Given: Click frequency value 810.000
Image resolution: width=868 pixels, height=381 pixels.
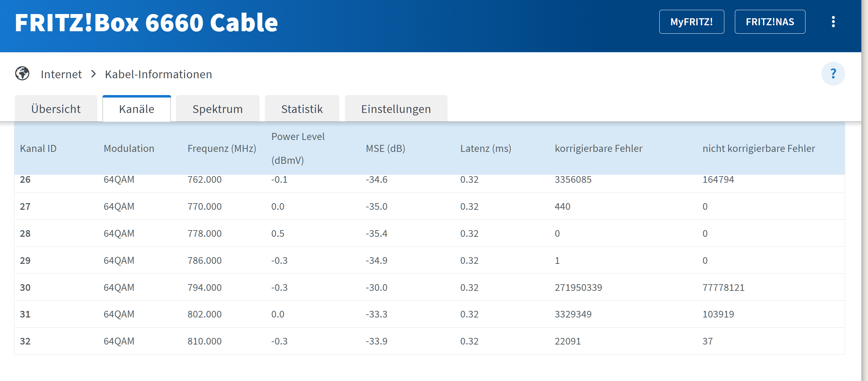Looking at the screenshot, I should (x=204, y=341).
